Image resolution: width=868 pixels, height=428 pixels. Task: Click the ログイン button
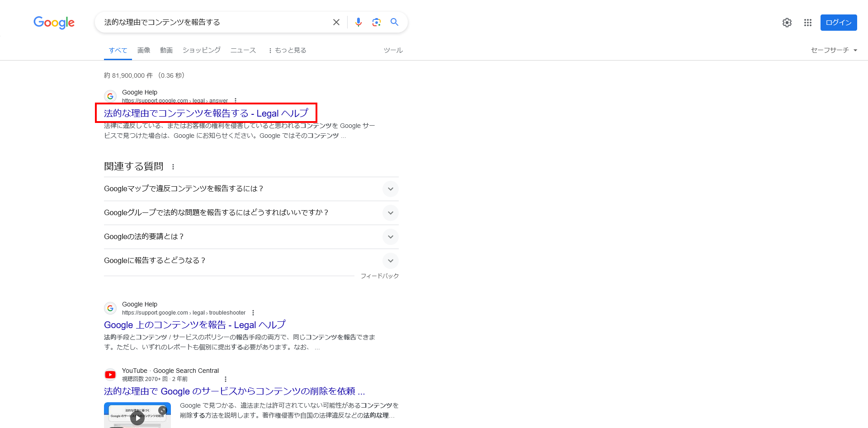click(x=839, y=23)
